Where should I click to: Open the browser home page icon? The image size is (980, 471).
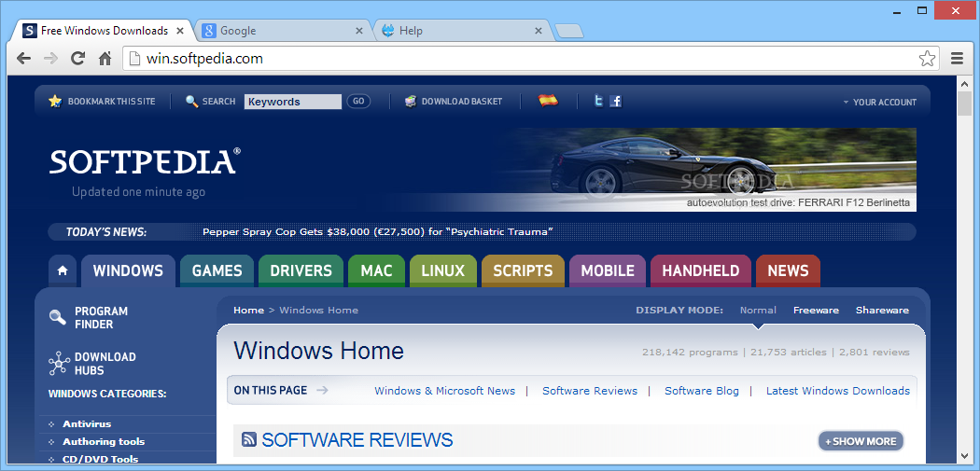click(105, 59)
